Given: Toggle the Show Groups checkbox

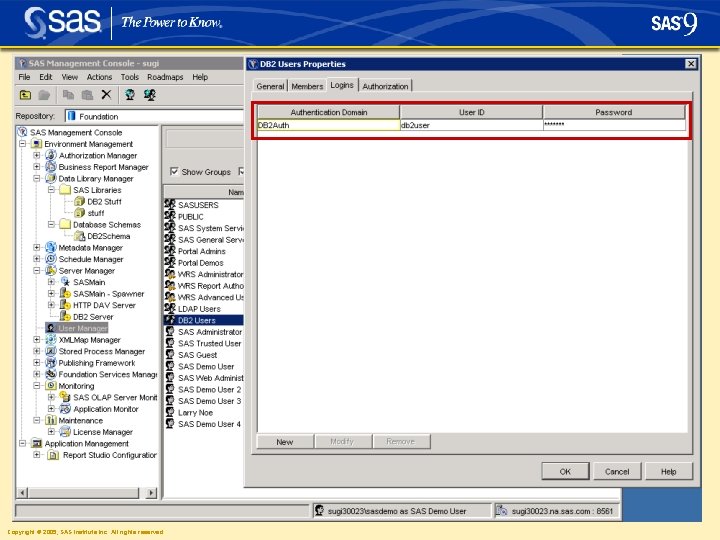Looking at the screenshot, I should [174, 171].
